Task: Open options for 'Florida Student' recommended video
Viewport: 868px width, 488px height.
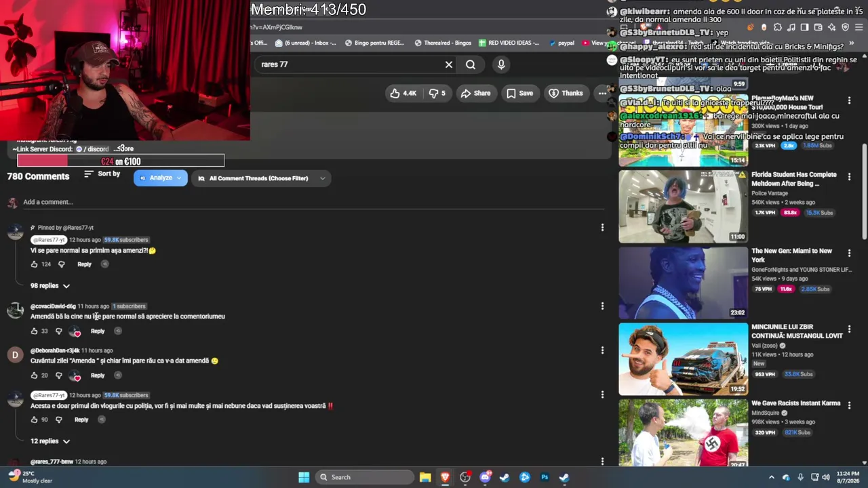Action: tap(849, 177)
